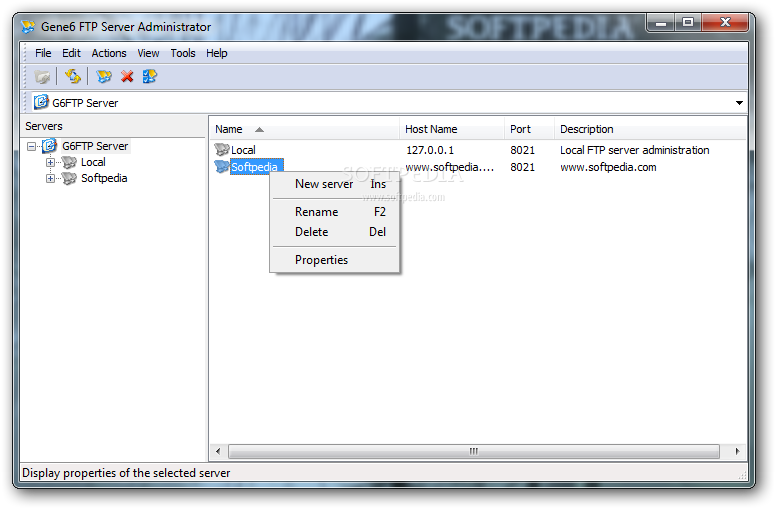Close the Gene6 FTP Server Administrator window
The width and height of the screenshot is (776, 509).
[725, 23]
